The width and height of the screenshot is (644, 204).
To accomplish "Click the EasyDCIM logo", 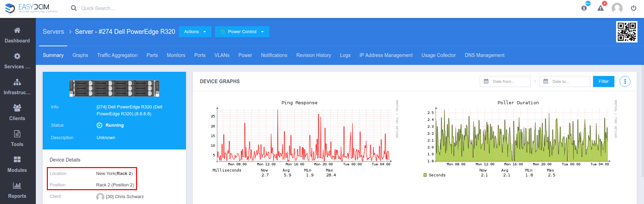I will 32,8.
